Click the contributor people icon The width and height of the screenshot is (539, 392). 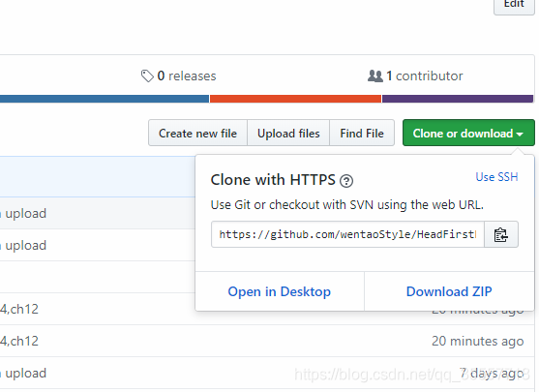pos(375,76)
